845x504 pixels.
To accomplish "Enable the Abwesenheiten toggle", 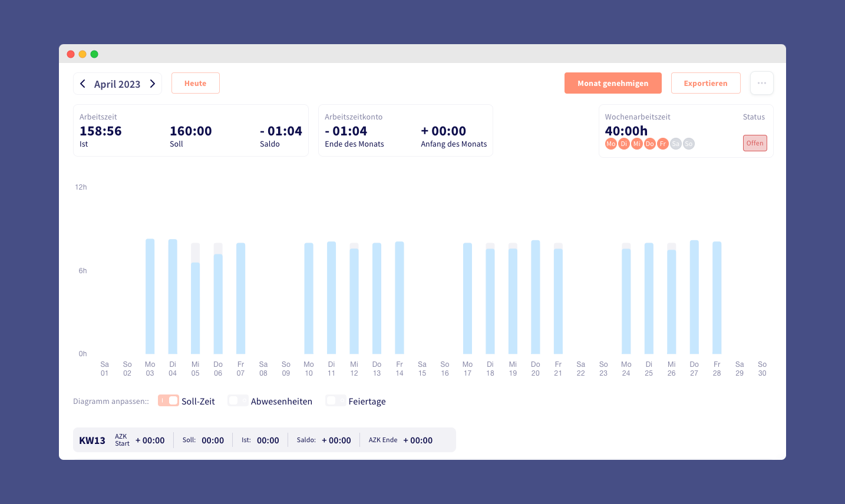I will tap(238, 400).
